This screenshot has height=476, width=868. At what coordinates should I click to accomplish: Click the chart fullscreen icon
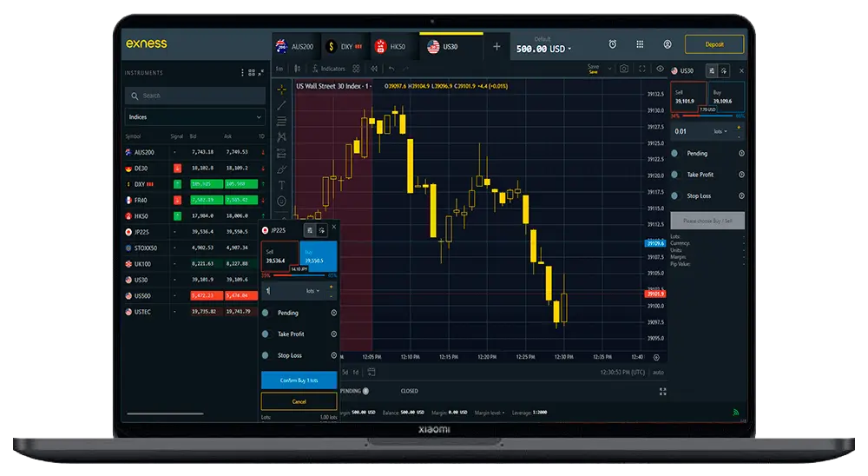641,69
